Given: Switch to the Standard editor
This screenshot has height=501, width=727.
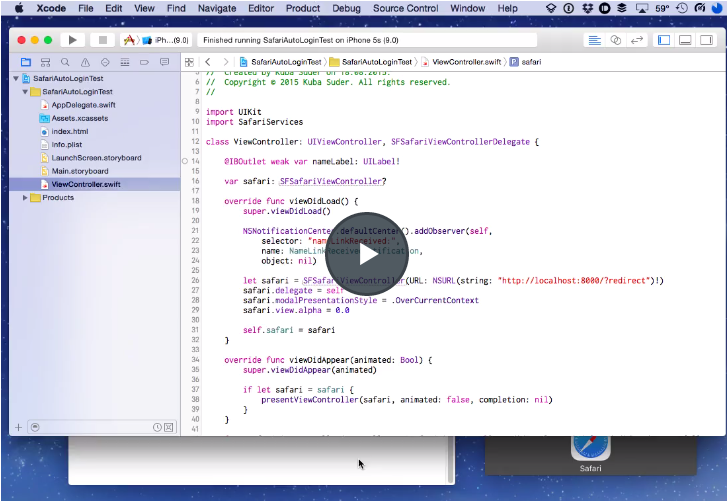Looking at the screenshot, I should click(594, 40).
